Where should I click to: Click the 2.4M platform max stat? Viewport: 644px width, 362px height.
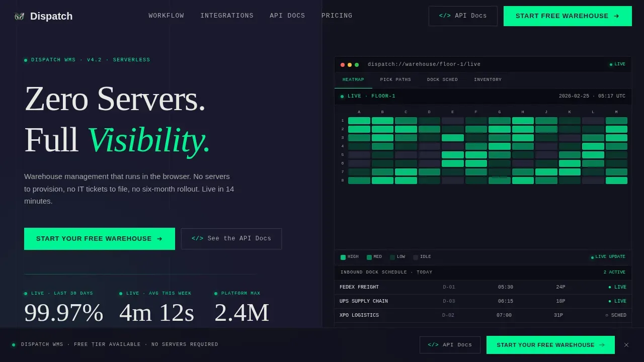(242, 313)
